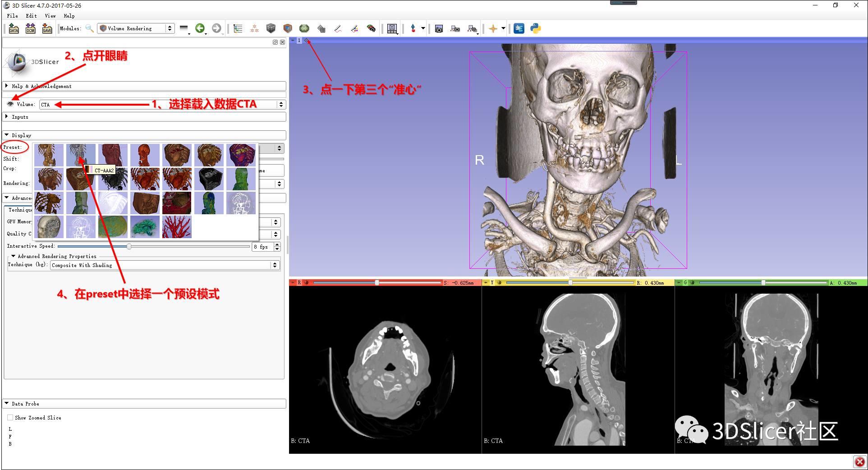
Task: Expand the Inputs section
Action: 144,117
